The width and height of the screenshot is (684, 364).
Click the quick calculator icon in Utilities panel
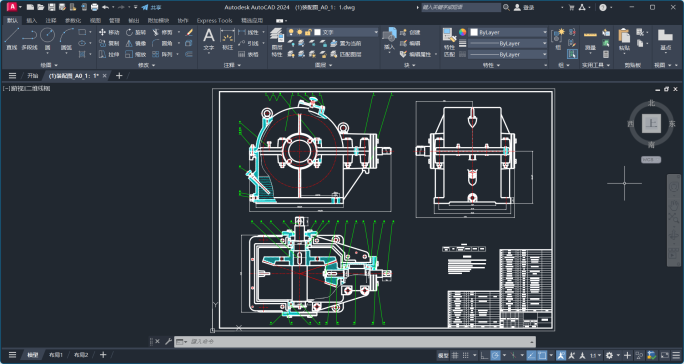pos(606,54)
